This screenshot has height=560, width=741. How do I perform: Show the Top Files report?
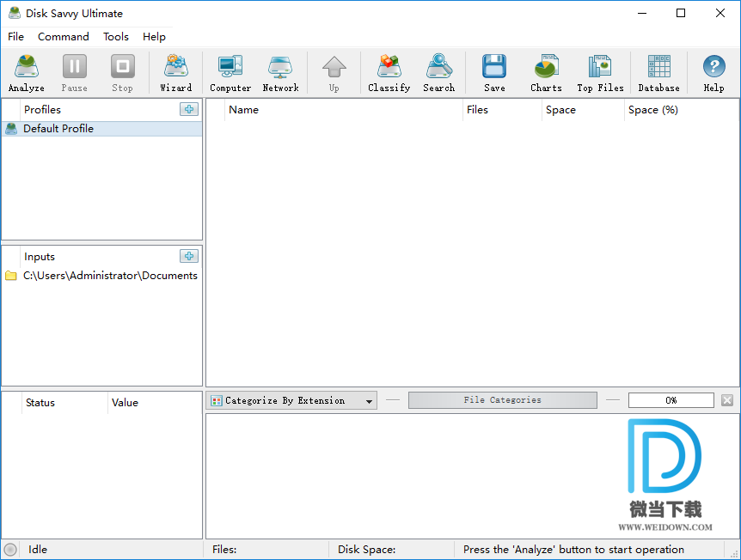coord(600,73)
